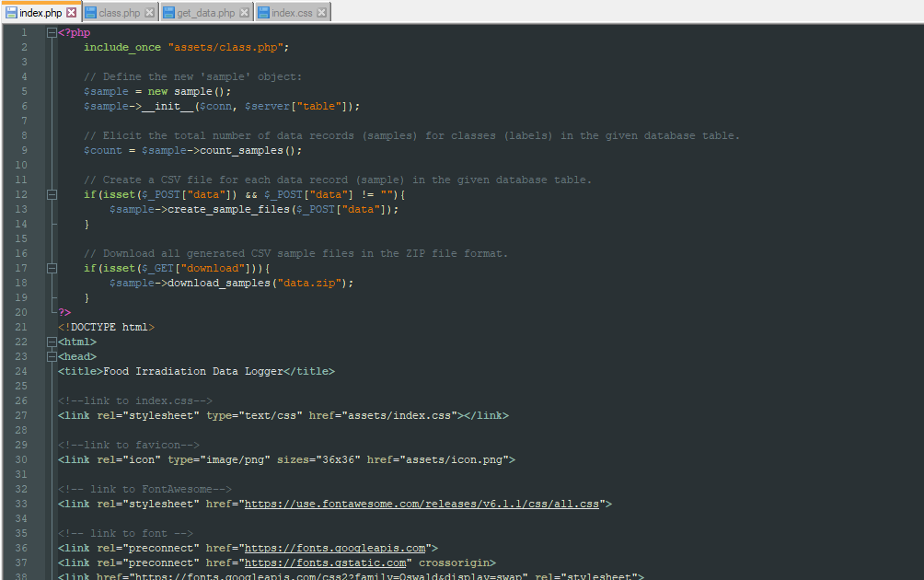The height and width of the screenshot is (580, 924).
Task: Collapse the PHP code block on line 1
Action: pyautogui.click(x=51, y=32)
